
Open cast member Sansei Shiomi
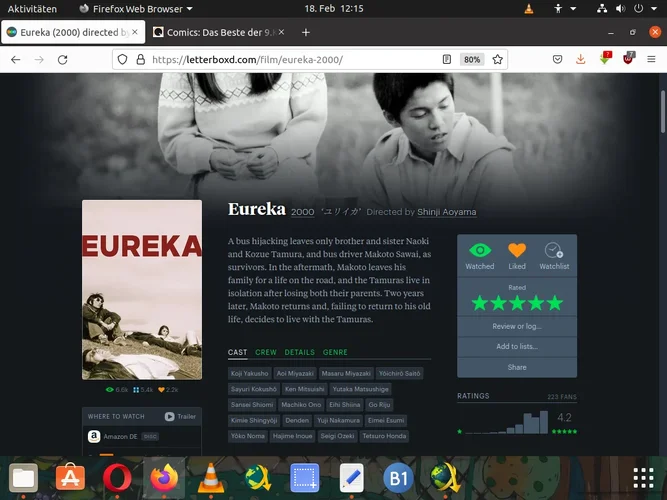[x=252, y=405]
